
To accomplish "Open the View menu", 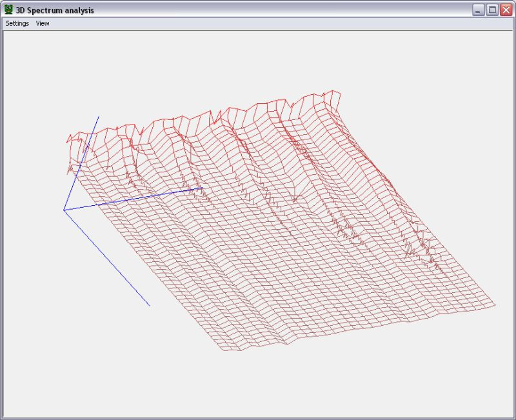I will (x=43, y=23).
